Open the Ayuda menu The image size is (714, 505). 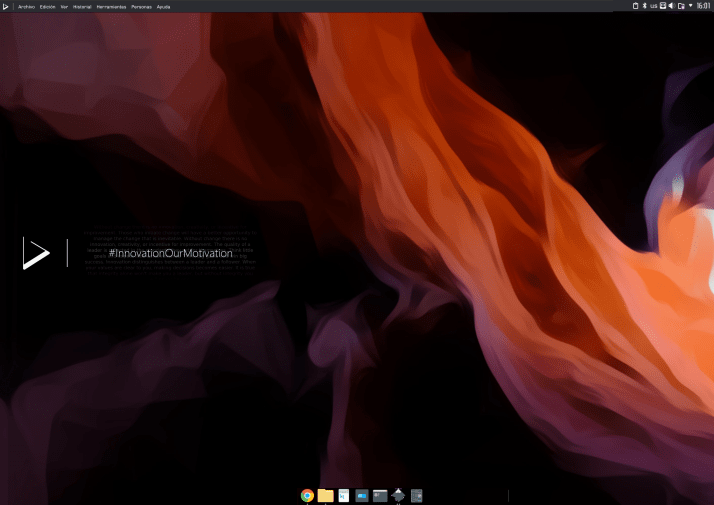(x=164, y=6)
